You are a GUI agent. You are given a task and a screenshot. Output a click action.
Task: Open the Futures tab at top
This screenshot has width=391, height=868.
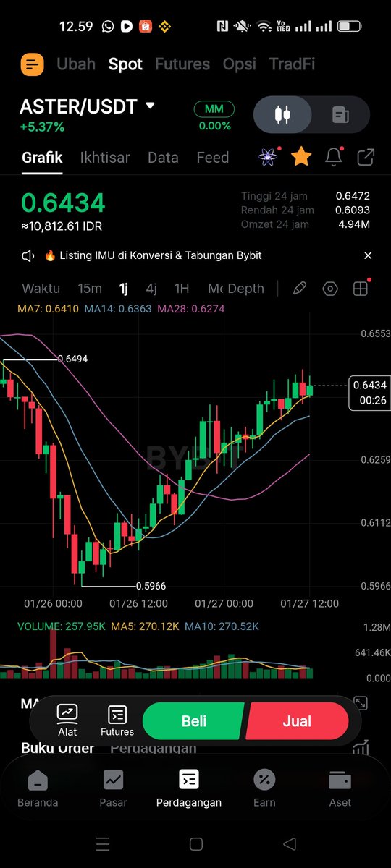[182, 64]
